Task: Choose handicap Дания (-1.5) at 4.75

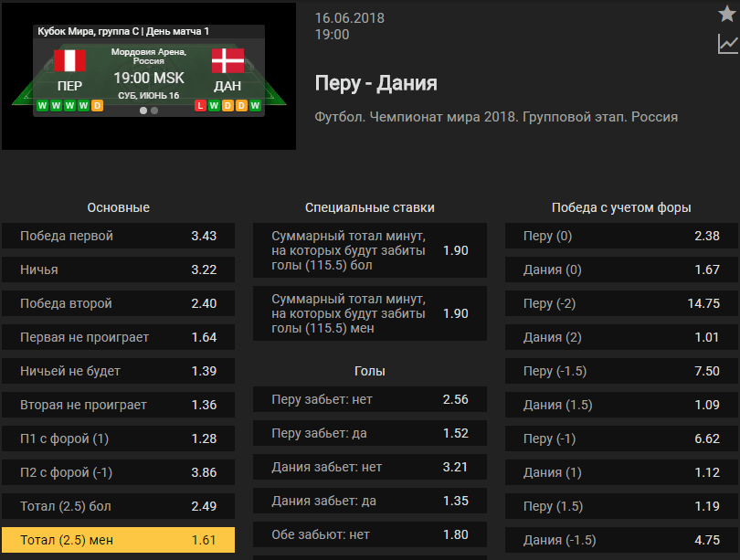Action: (621, 540)
